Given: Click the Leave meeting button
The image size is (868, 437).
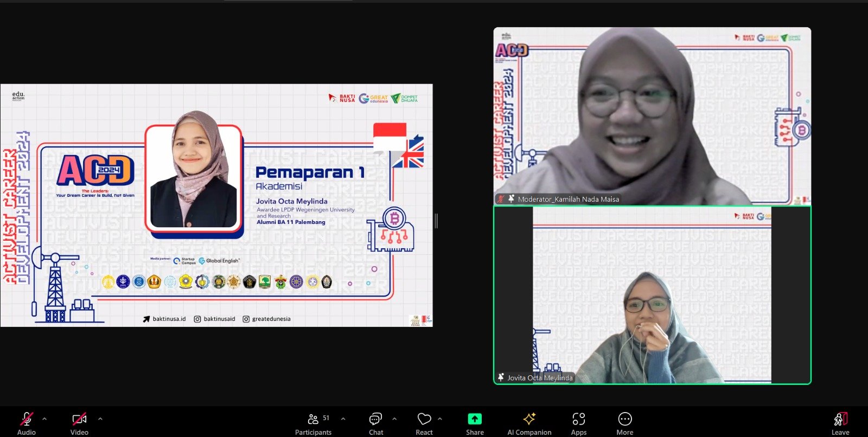Looking at the screenshot, I should pos(840,423).
